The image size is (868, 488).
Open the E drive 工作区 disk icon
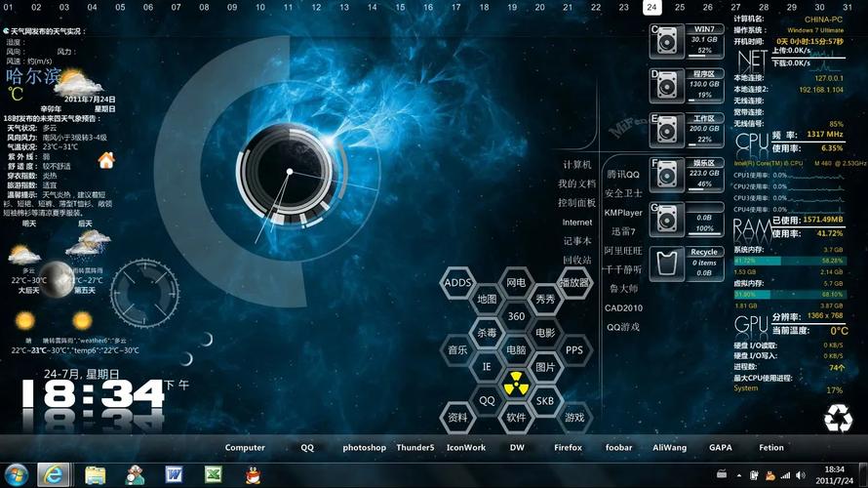coord(666,130)
